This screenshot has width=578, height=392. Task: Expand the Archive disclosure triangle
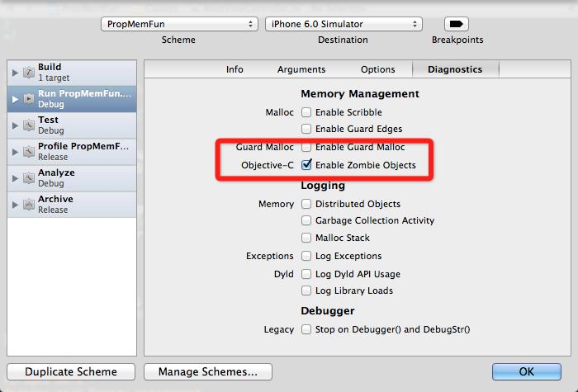[x=15, y=205]
